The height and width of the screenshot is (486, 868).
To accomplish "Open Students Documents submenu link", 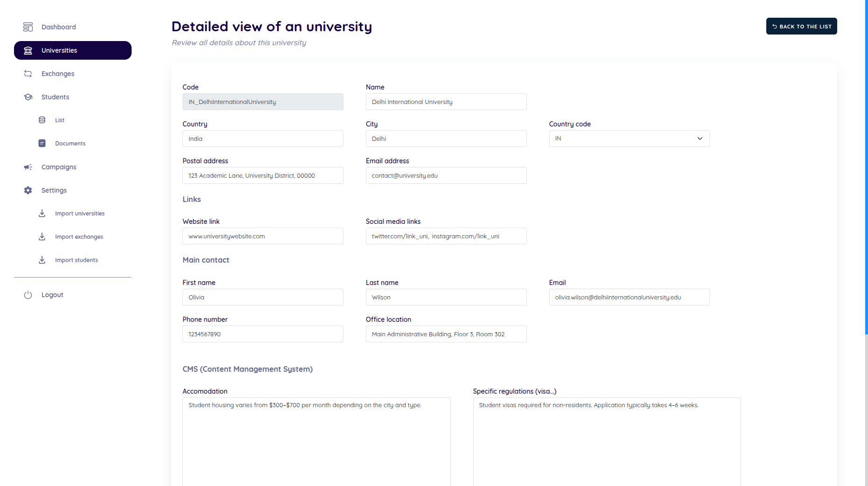I will [x=70, y=143].
